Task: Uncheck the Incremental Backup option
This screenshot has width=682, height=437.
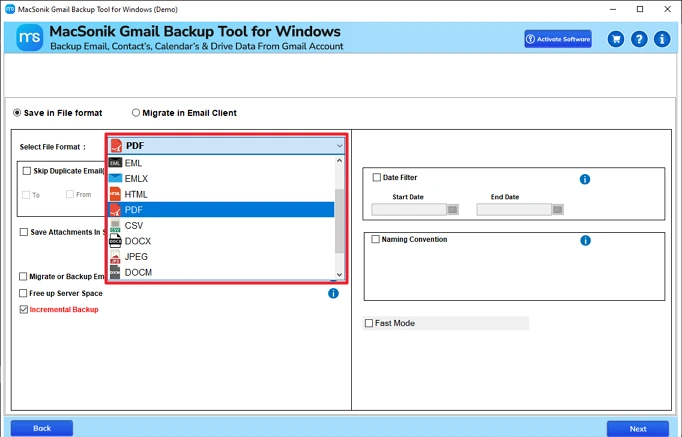Action: point(24,310)
